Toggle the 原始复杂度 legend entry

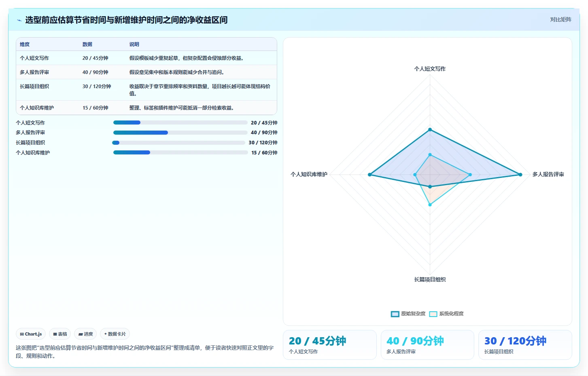pos(408,314)
